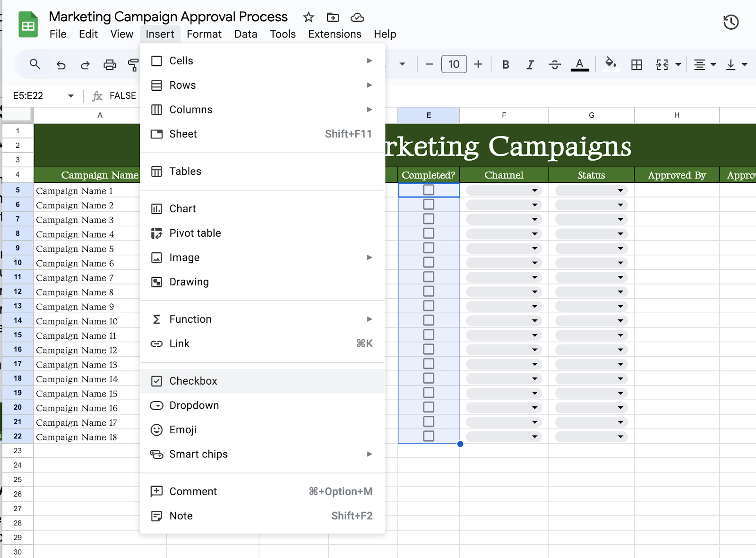Increase font size with plus
This screenshot has height=558, width=756.
(x=478, y=64)
